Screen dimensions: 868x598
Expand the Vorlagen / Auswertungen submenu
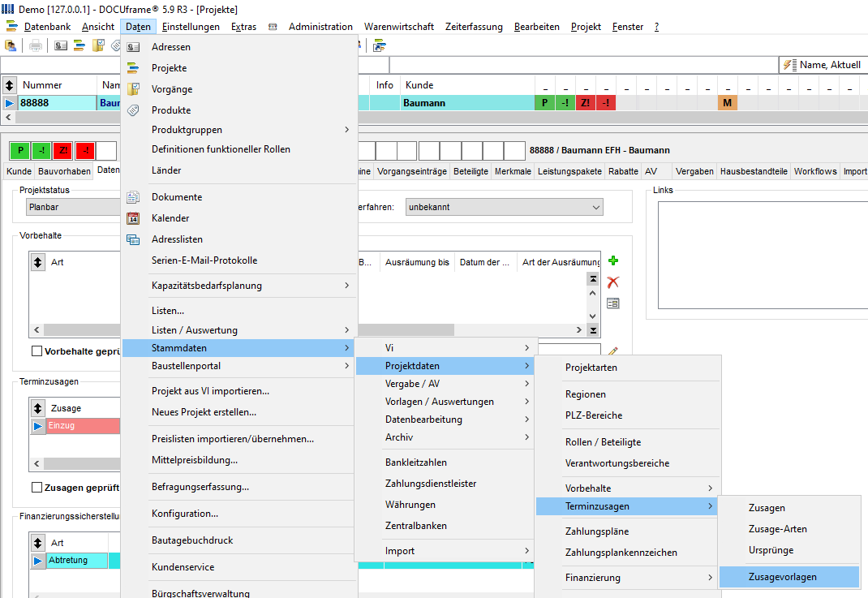[x=445, y=402]
